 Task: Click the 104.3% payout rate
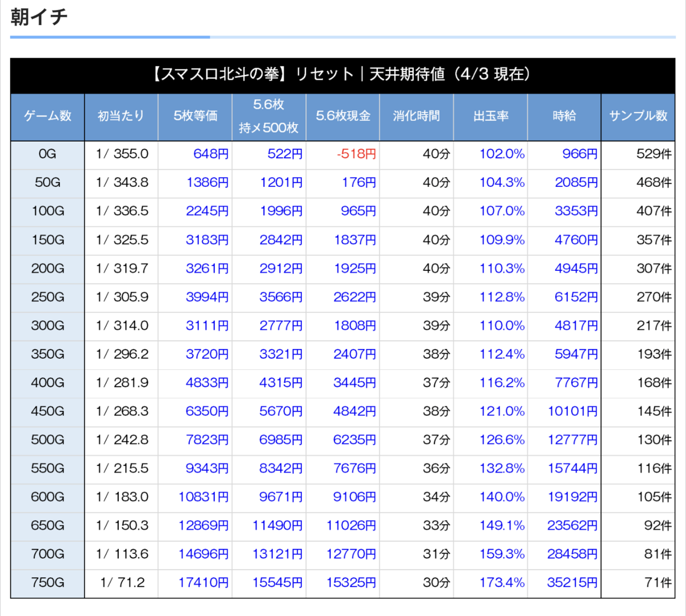pos(502,183)
